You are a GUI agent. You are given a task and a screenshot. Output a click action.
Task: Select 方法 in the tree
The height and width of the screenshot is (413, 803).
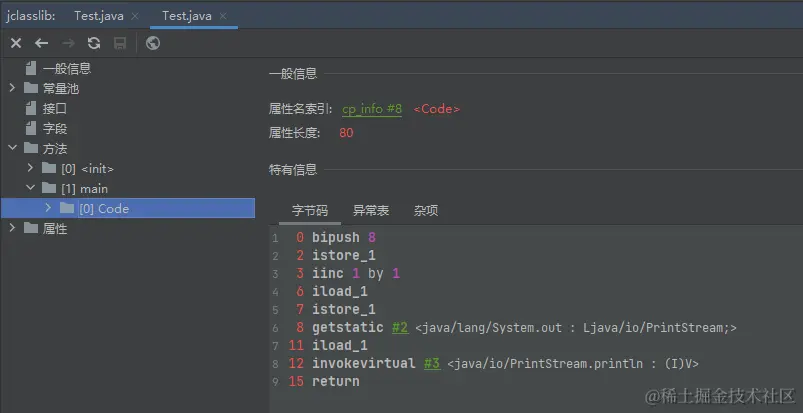pos(55,149)
